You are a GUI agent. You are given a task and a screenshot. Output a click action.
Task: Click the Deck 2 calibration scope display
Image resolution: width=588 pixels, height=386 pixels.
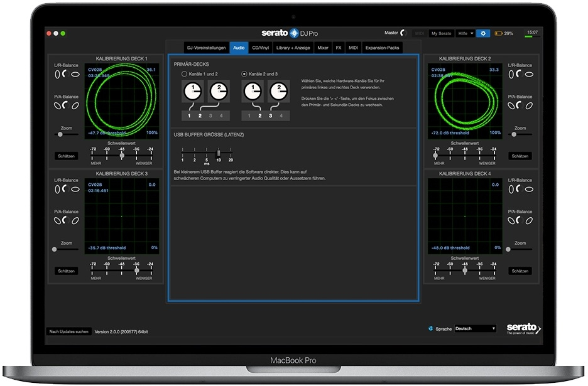pyautogui.click(x=465, y=101)
